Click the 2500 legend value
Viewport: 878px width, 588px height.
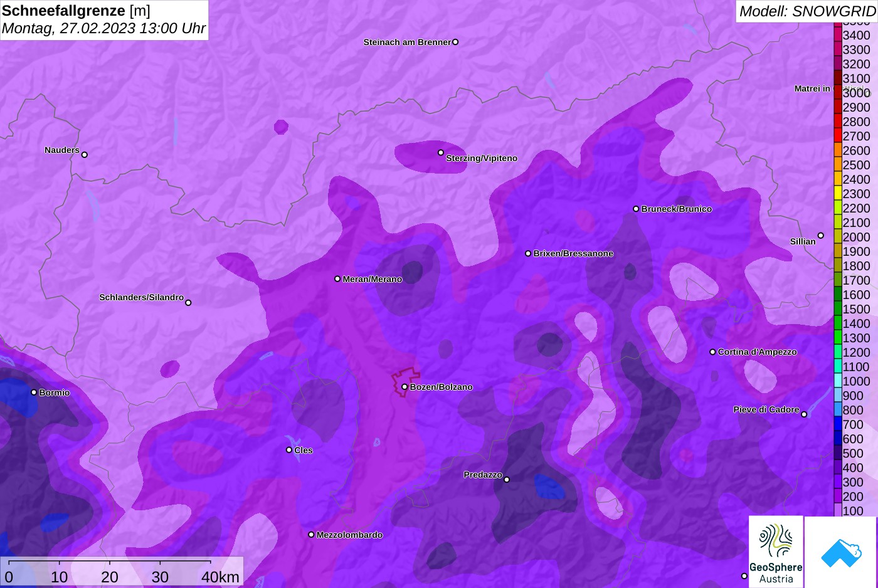coord(857,165)
